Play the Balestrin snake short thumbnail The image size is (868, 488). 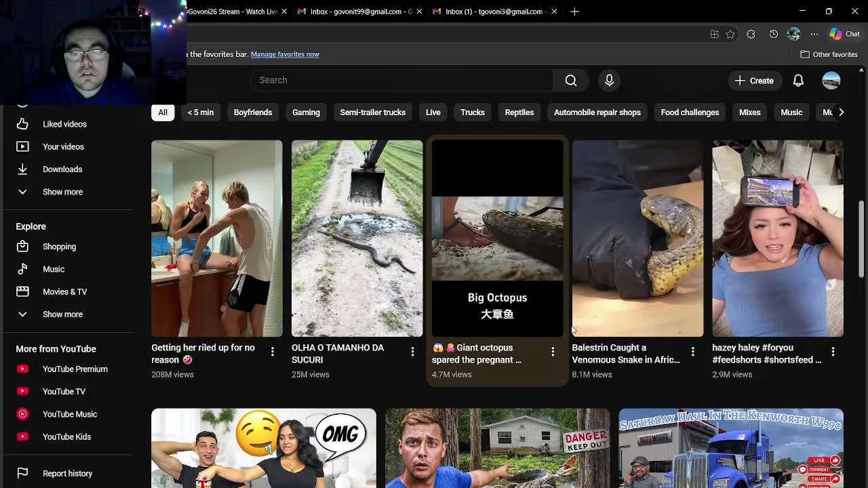pos(638,239)
